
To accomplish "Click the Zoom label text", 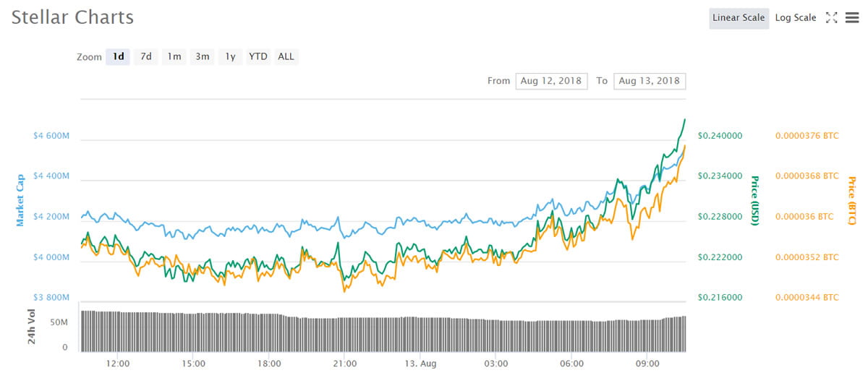I will click(89, 57).
